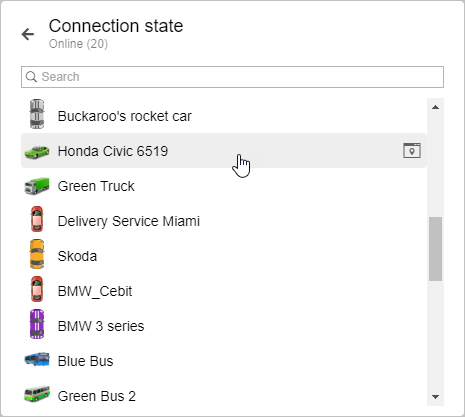Click the Green Bus 2 vehicle icon
This screenshot has width=465, height=417.
pos(37,394)
